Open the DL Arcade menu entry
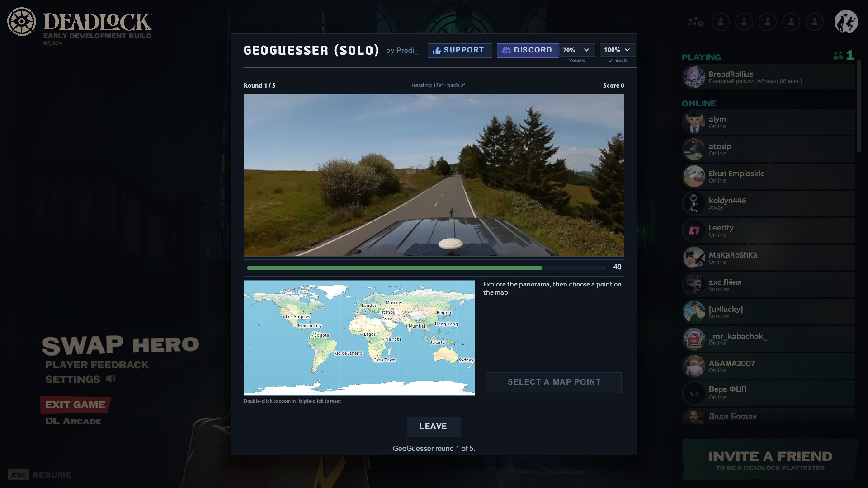 73,421
